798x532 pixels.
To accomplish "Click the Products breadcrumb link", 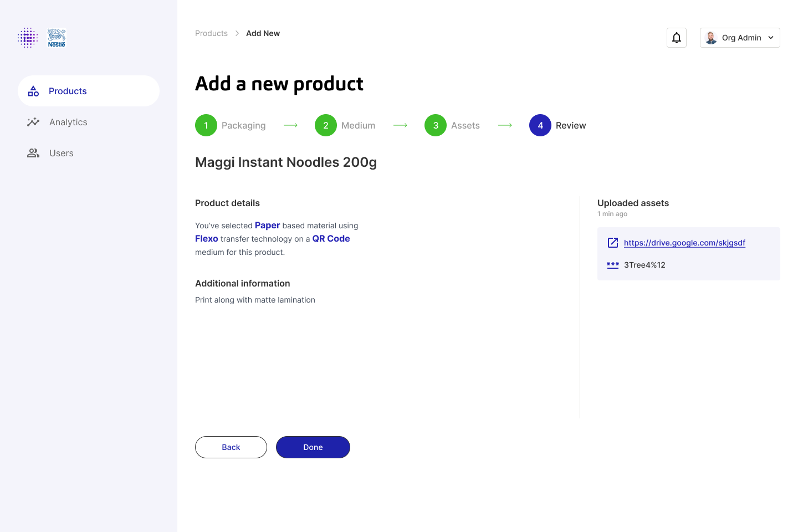I will [211, 33].
